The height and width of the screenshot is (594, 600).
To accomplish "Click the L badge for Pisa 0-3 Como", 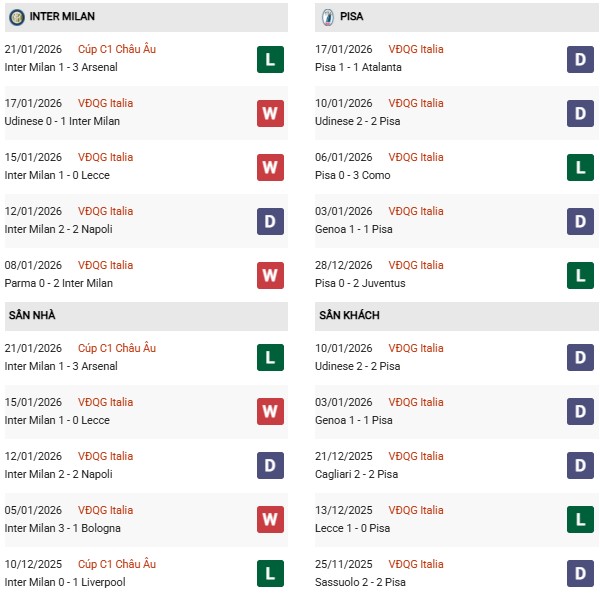I will 581,167.
